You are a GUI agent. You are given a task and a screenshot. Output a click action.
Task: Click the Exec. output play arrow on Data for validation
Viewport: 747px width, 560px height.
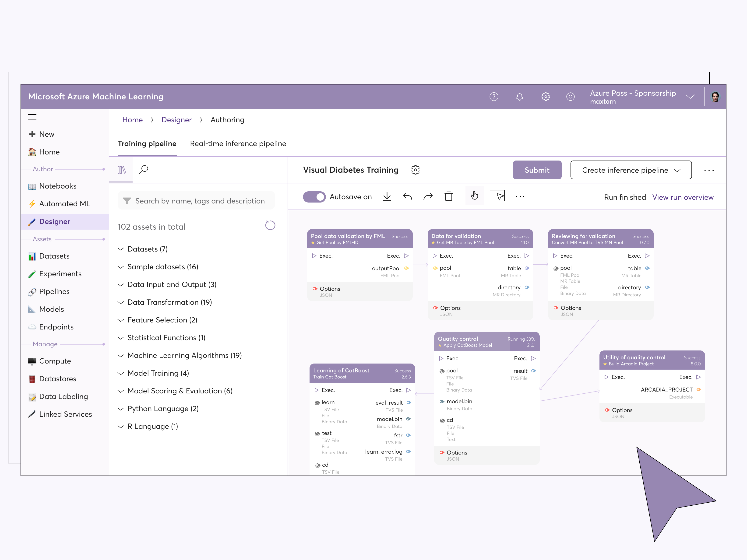pos(527,256)
